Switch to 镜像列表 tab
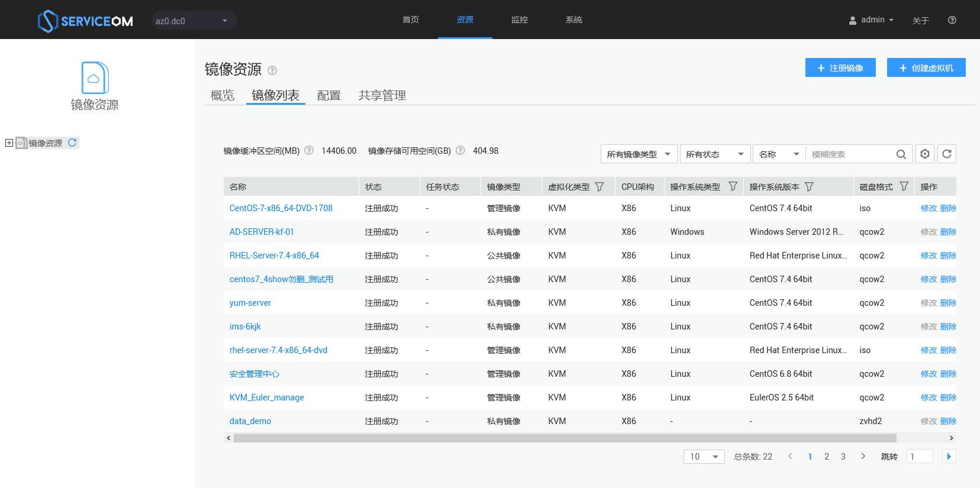 click(276, 95)
